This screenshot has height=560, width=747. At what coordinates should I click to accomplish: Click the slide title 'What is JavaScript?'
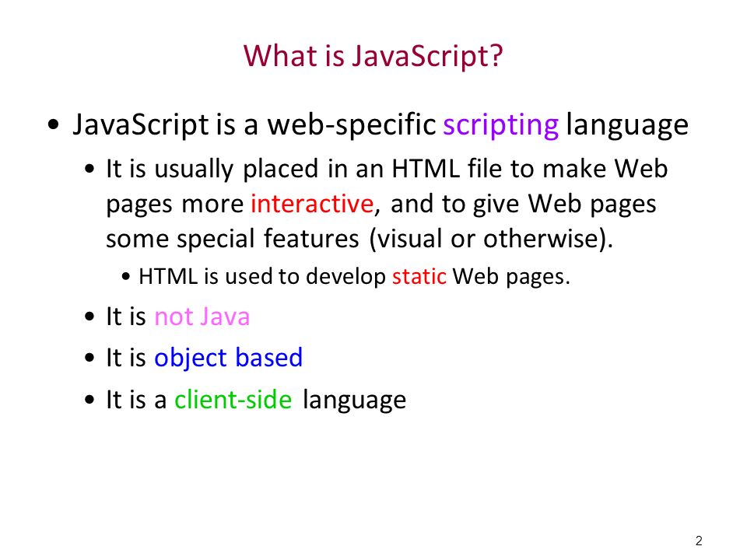point(373,56)
